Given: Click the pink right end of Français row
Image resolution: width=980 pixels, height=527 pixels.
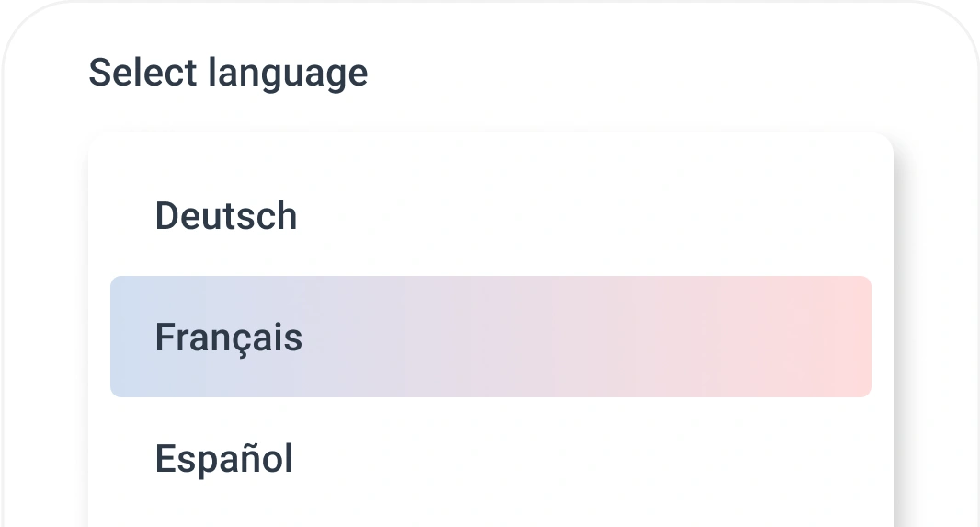Looking at the screenshot, I should [x=827, y=337].
